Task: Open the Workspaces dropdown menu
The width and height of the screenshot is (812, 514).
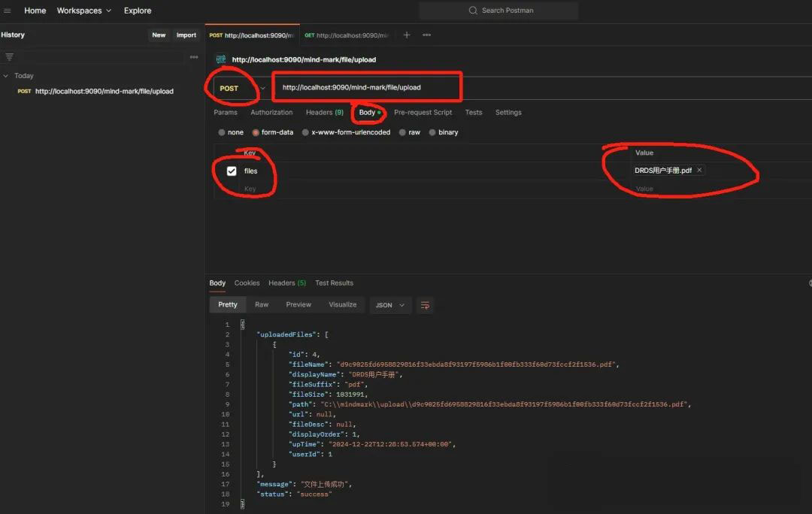Action: pyautogui.click(x=84, y=11)
